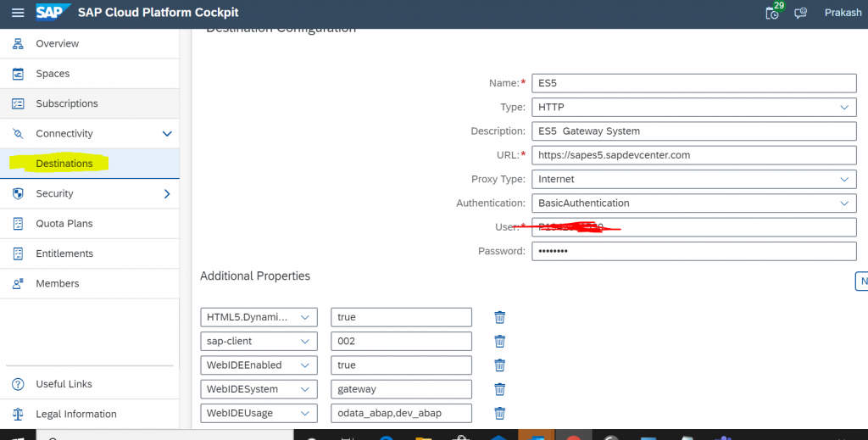
Task: Click the Description field 'ES5 Gateway System'
Action: click(694, 131)
